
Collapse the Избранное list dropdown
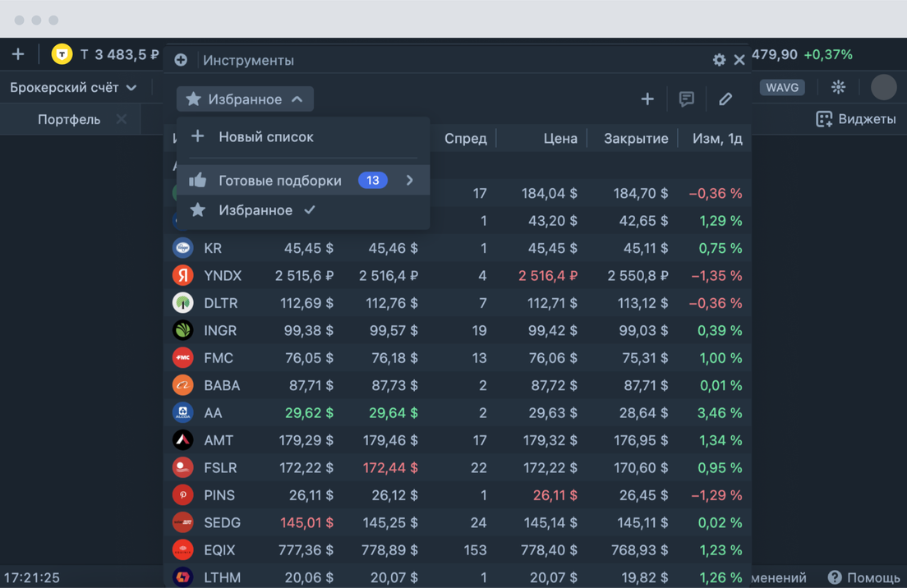click(246, 99)
